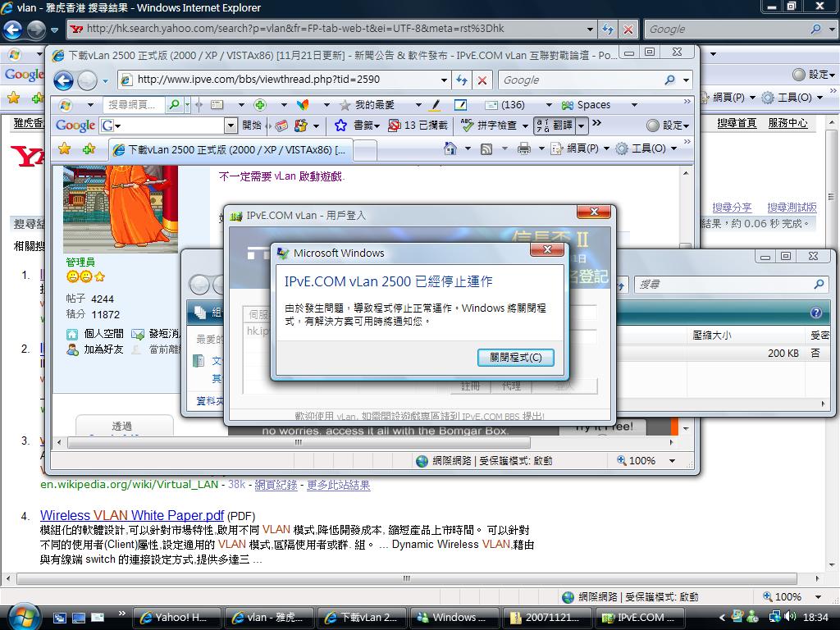The image size is (840, 630).
Task: Open a new tab in front IE
Action: pos(365,150)
